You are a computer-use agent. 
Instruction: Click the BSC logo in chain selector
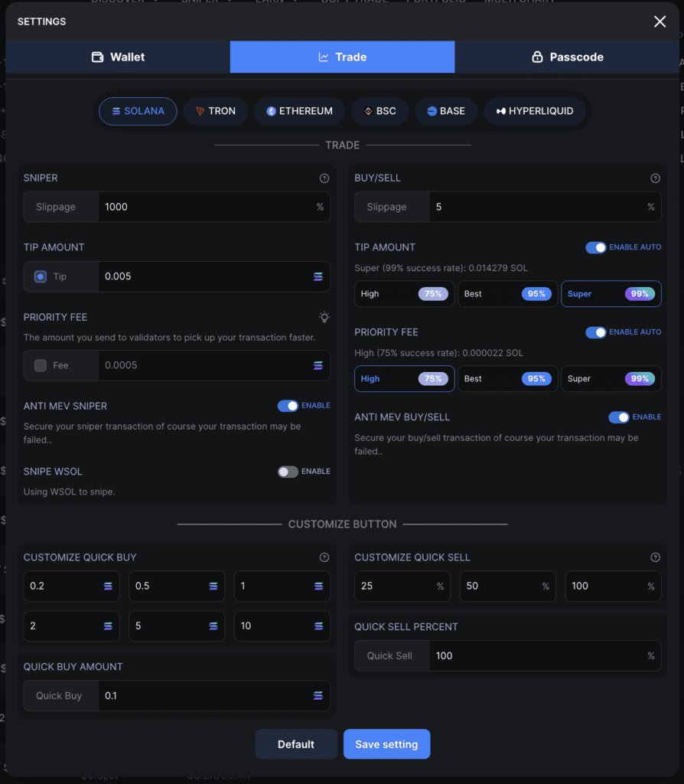[x=368, y=111]
